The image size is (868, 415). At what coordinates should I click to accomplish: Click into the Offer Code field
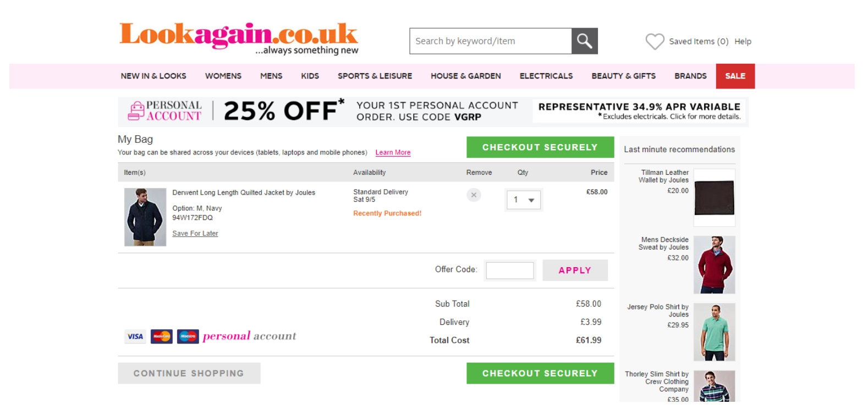510,270
